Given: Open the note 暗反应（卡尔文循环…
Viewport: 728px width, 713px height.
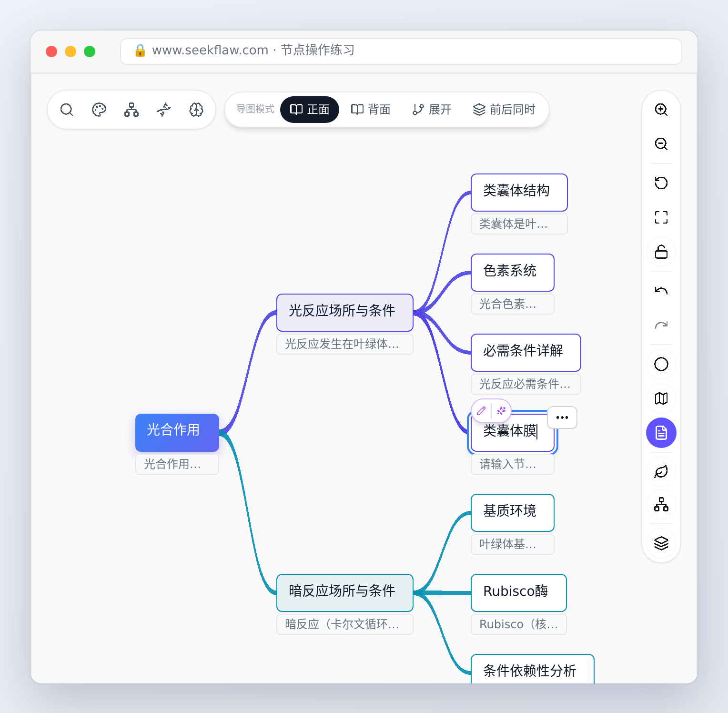Looking at the screenshot, I should (x=345, y=624).
